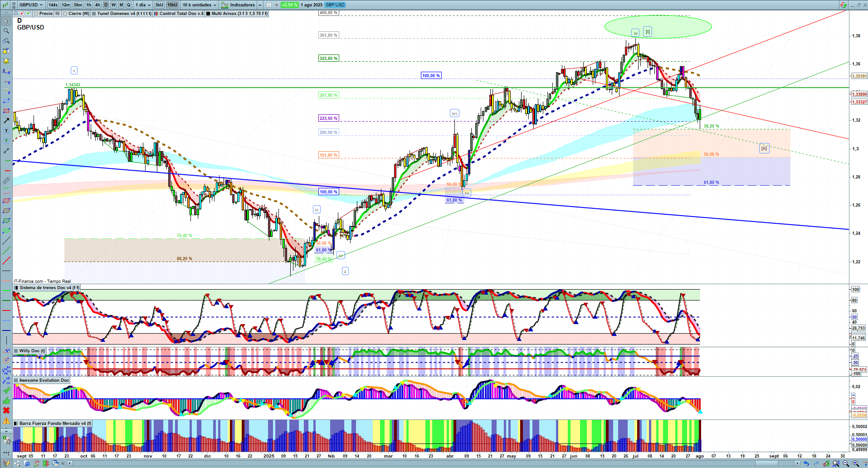Viewport: 868px width, 468px height.
Task: Toggle the 4h timeframe button
Action: [98, 5]
